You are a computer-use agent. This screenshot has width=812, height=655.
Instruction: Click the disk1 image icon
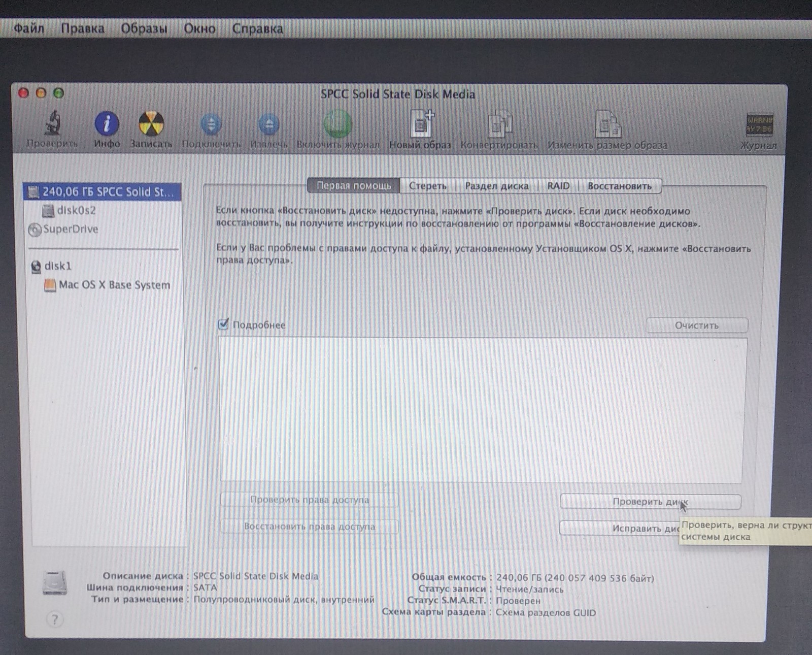tap(36, 266)
